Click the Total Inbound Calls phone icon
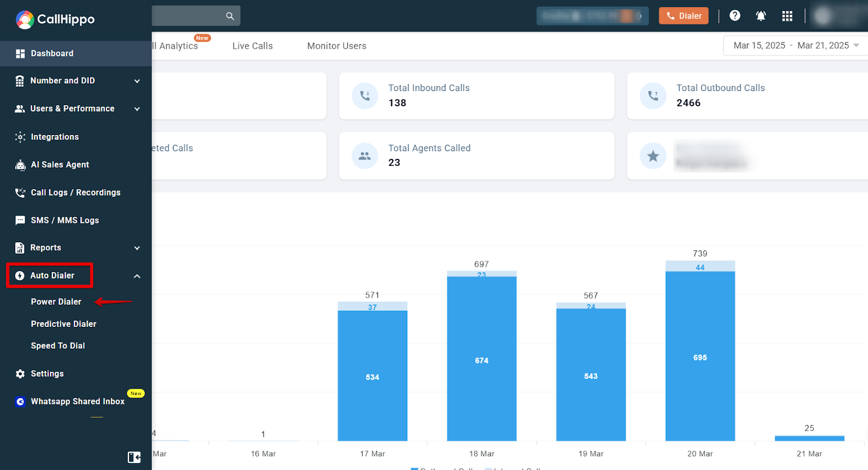 365,96
